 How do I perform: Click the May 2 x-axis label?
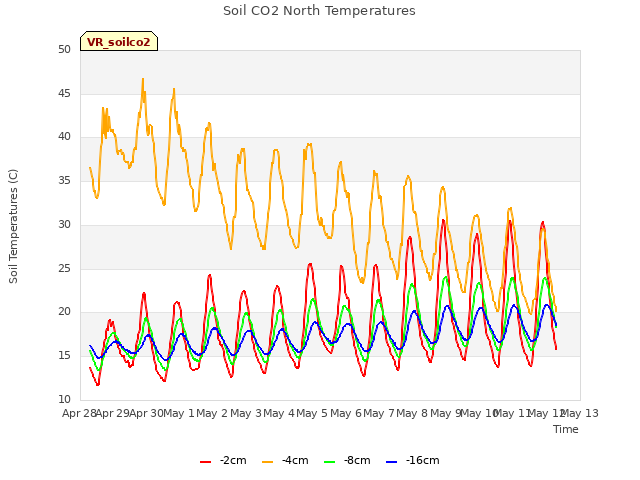pyautogui.click(x=212, y=413)
